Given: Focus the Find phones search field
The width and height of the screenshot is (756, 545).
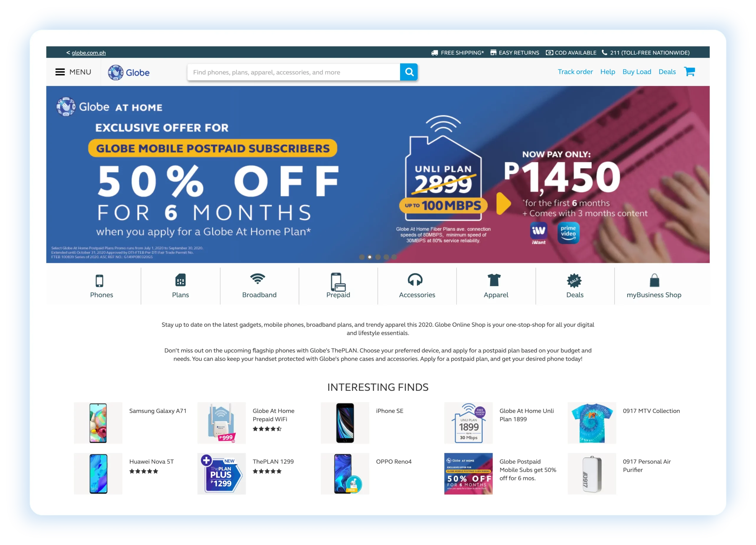Looking at the screenshot, I should click(x=294, y=72).
